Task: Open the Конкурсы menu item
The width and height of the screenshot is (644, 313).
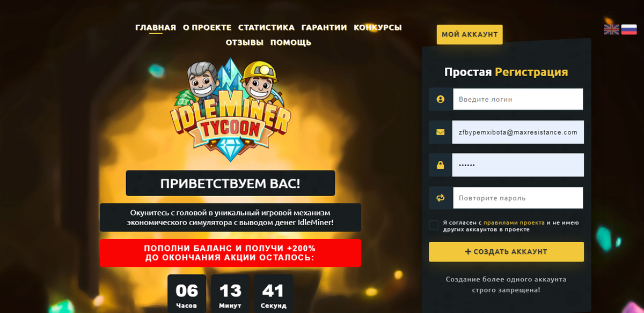Action: [378, 27]
